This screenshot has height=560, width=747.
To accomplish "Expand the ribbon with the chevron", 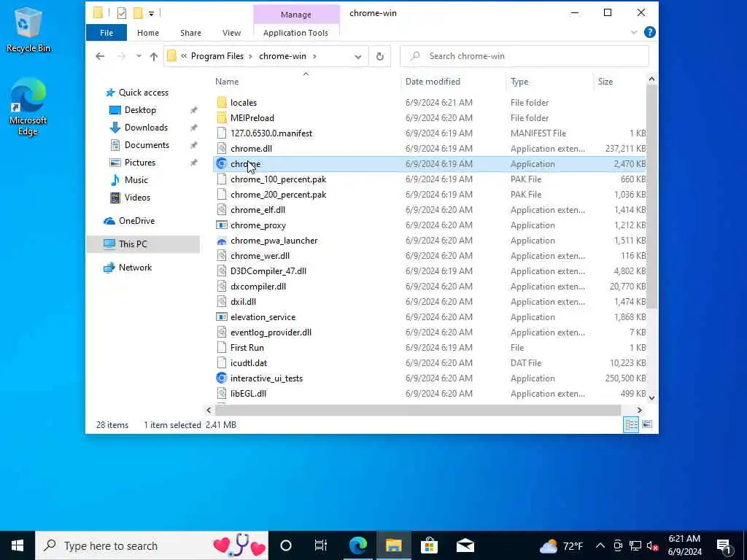I will pyautogui.click(x=634, y=32).
